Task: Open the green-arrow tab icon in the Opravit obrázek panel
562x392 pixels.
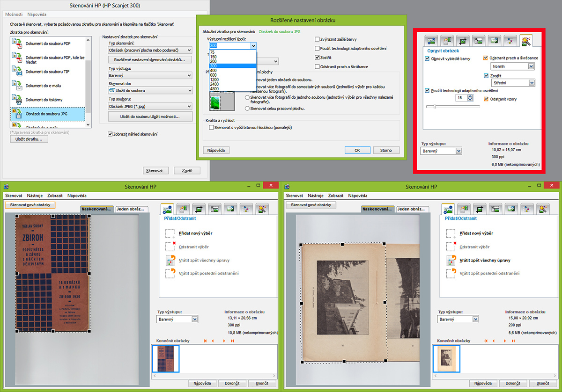Action: (495, 41)
